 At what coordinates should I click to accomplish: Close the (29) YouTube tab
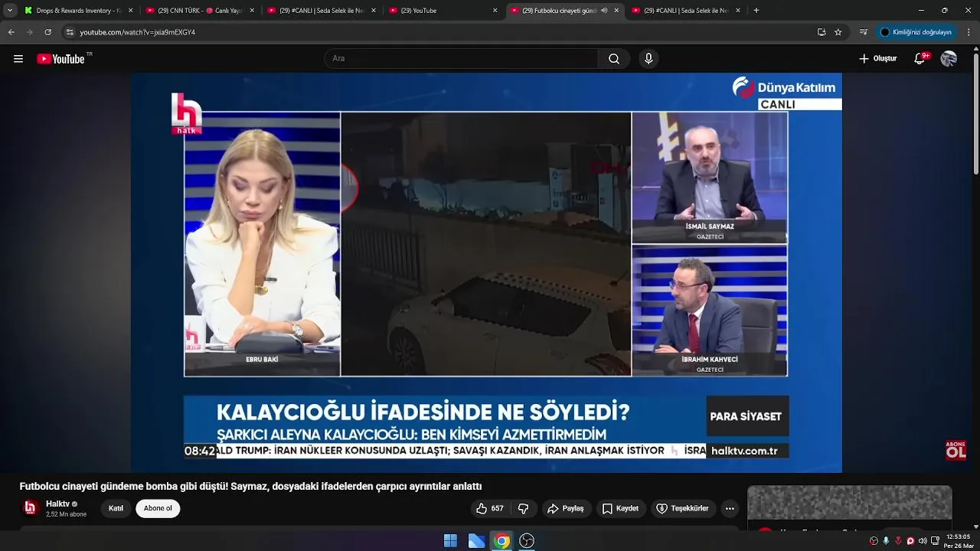tap(495, 11)
